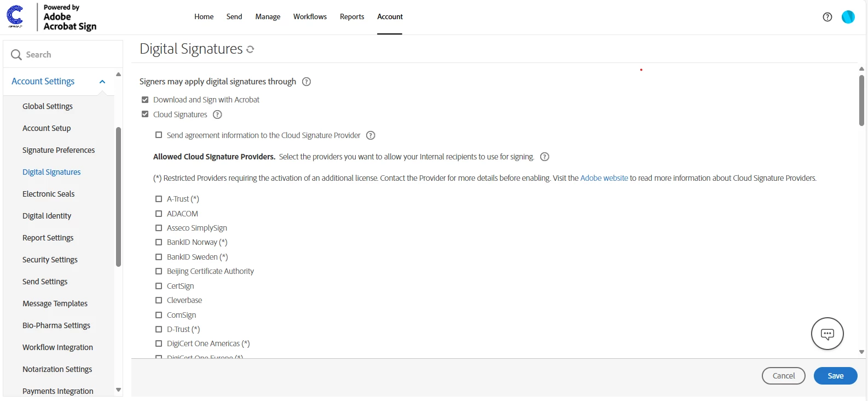Open the Manage menu

pos(268,17)
